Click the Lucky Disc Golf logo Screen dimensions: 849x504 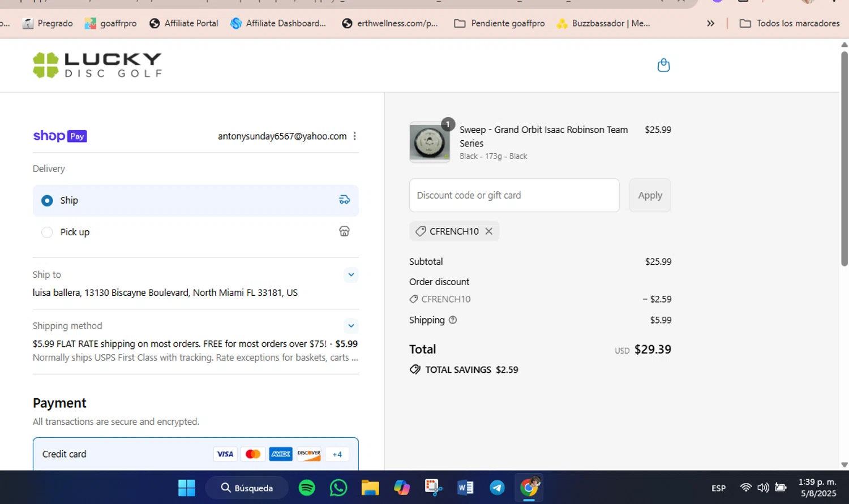[x=97, y=65]
